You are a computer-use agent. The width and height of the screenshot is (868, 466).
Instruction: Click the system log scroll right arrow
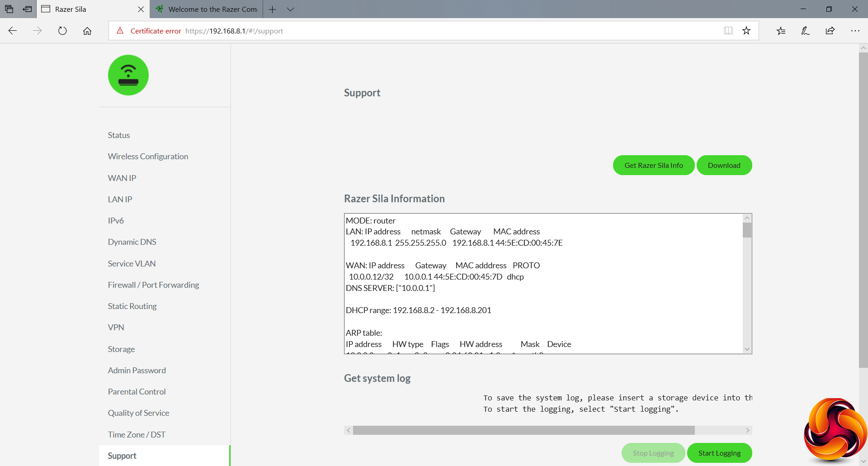pyautogui.click(x=748, y=430)
